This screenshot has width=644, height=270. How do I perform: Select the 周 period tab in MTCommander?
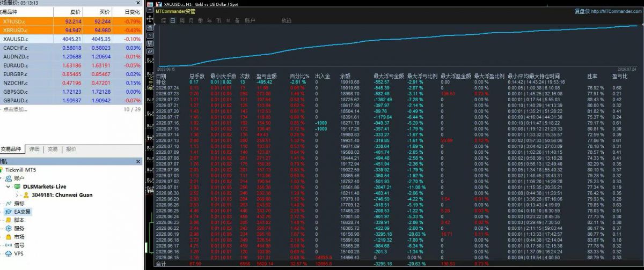182,20
